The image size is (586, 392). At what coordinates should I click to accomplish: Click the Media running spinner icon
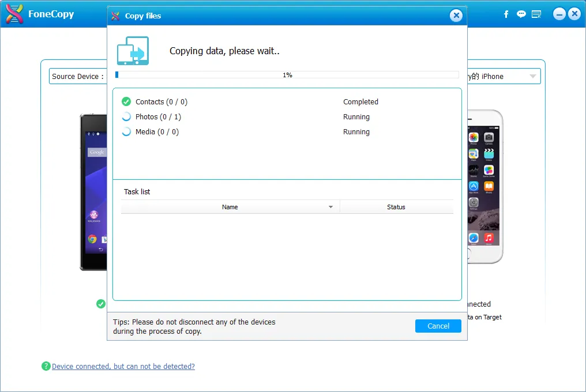tap(126, 131)
